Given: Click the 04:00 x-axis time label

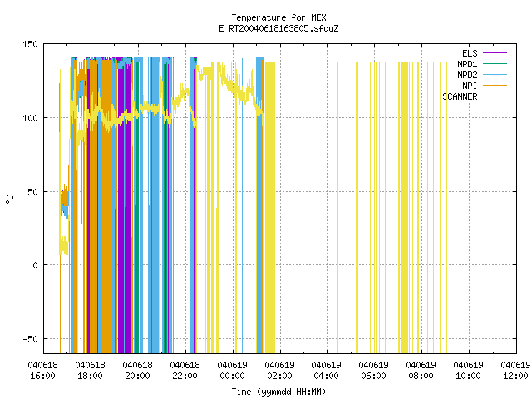Looking at the screenshot, I should (x=326, y=376).
